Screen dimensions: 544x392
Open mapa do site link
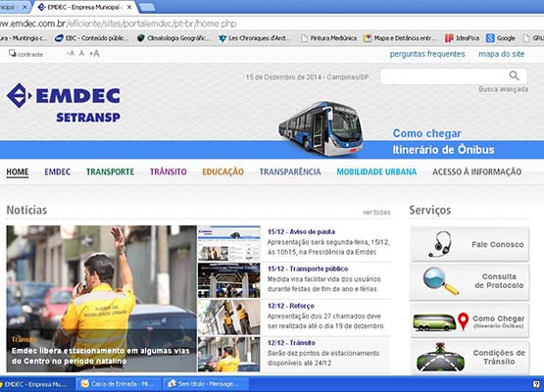tap(501, 54)
